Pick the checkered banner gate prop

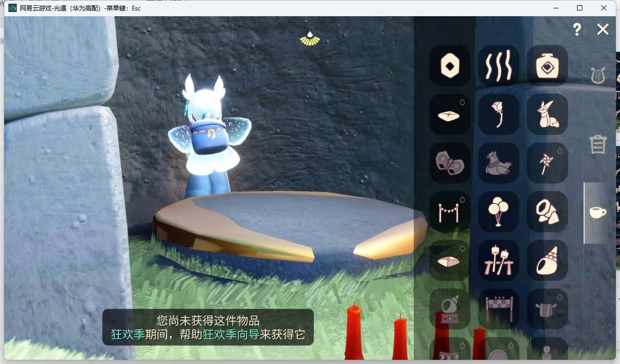click(x=499, y=309)
